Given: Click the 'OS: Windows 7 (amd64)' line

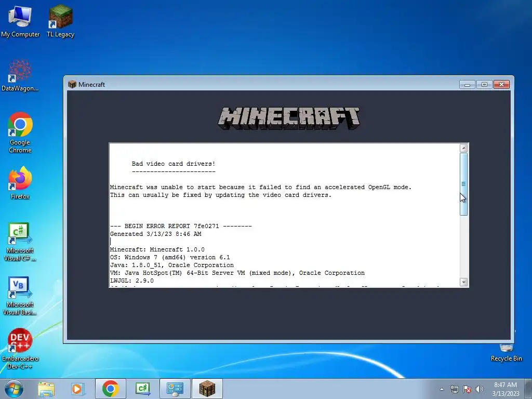Looking at the screenshot, I should [x=170, y=258].
